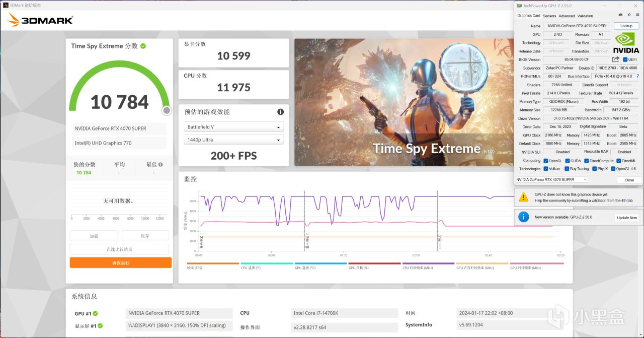Open GPU-Z screenshot capture icon

point(620,15)
